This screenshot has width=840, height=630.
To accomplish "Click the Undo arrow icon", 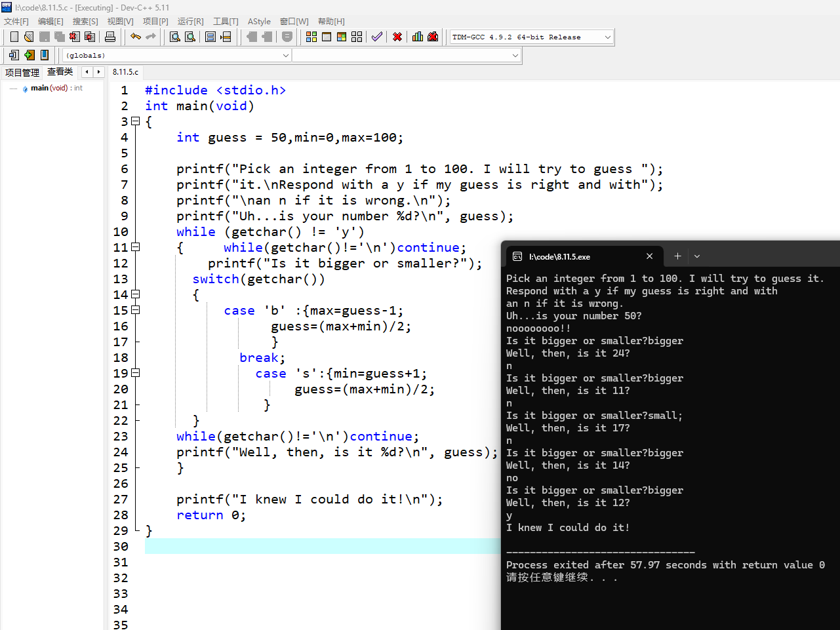I will 136,37.
